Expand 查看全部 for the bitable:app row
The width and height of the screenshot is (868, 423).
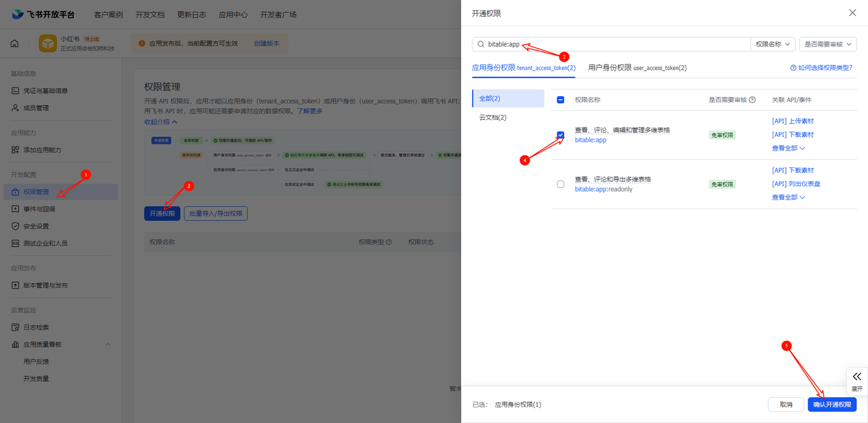click(x=788, y=148)
